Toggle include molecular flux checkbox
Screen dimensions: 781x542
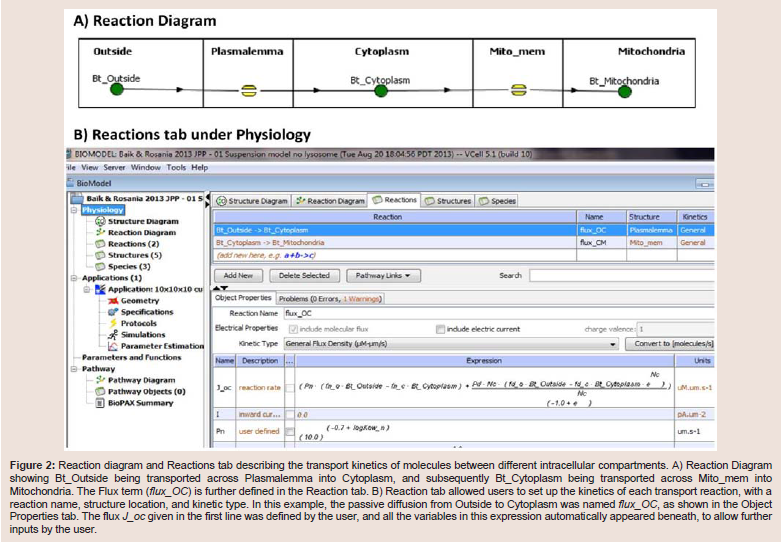(x=293, y=329)
